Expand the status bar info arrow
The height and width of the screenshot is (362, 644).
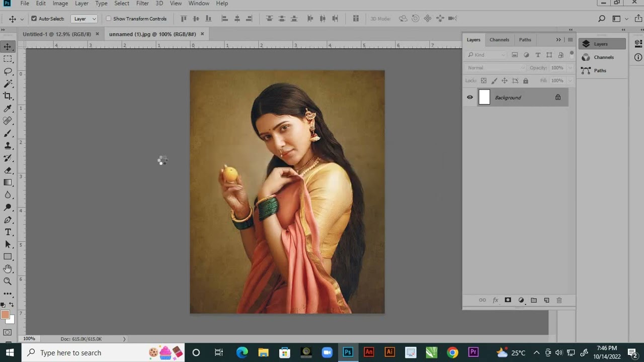click(x=124, y=339)
